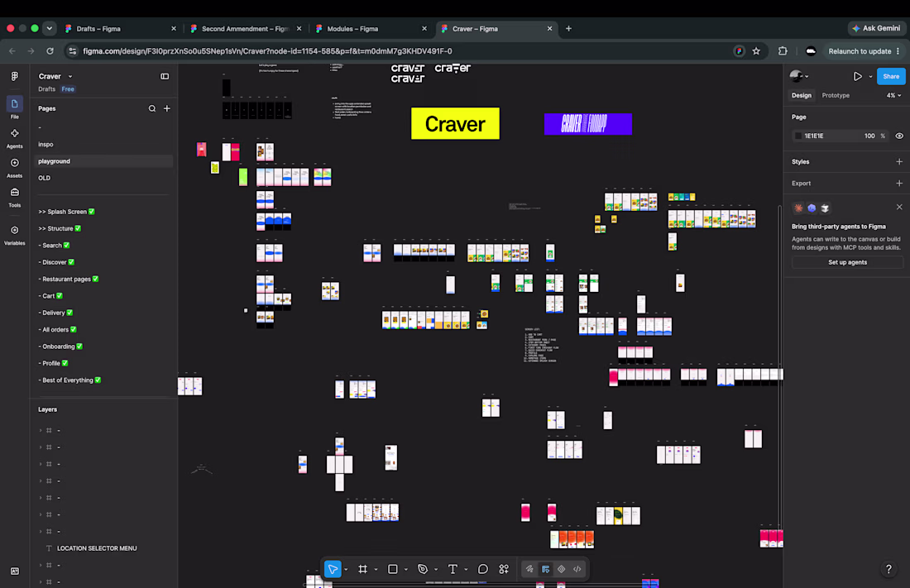Click the Ask Gemini button
The height and width of the screenshot is (588, 910).
876,28
